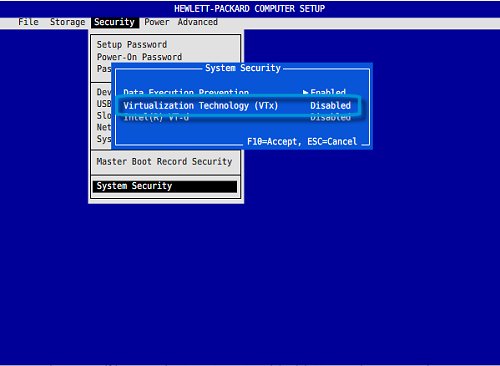
Task: Select Data Execution Prevention row label
Action: coord(186,92)
